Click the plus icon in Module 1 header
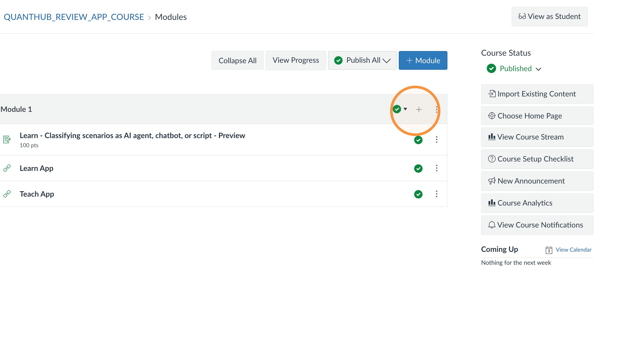 [x=419, y=110]
